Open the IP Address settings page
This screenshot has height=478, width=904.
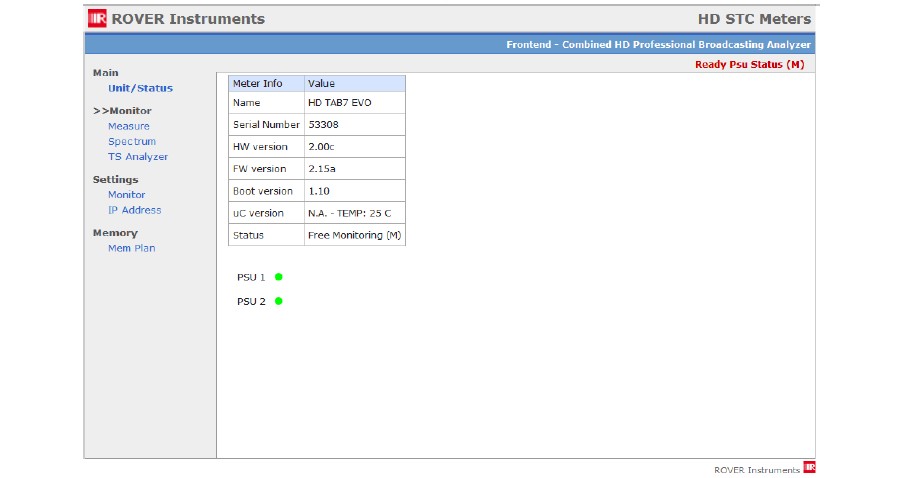134,210
